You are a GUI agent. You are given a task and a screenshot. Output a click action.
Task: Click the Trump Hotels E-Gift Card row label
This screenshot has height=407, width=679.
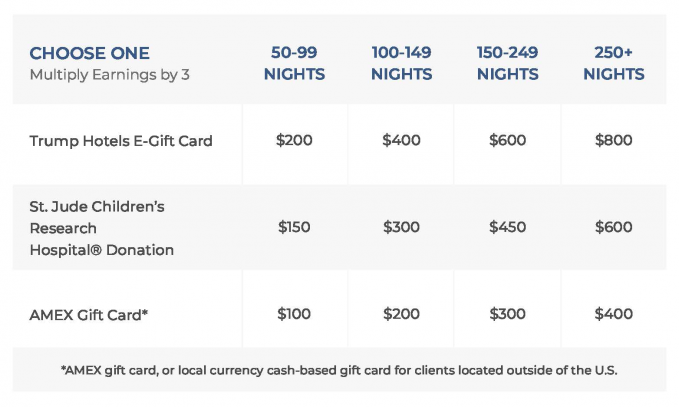pos(121,141)
